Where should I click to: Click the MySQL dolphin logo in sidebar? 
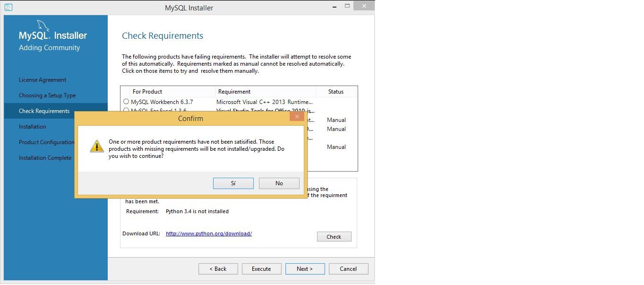[43, 26]
